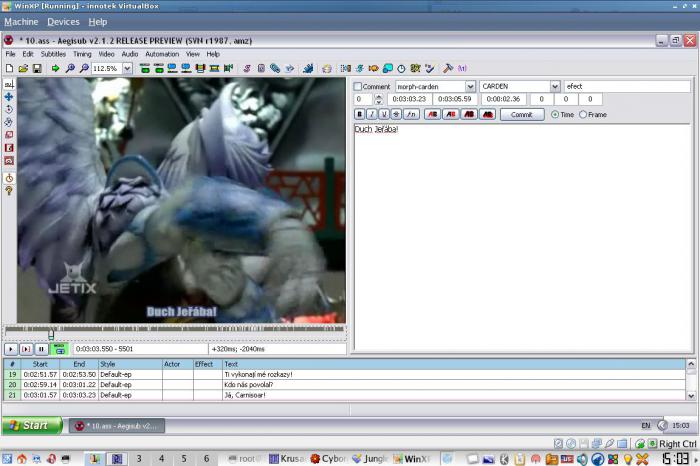Screen dimensions: 700x466
Task: Click the Play current line button
Action: pos(26,349)
